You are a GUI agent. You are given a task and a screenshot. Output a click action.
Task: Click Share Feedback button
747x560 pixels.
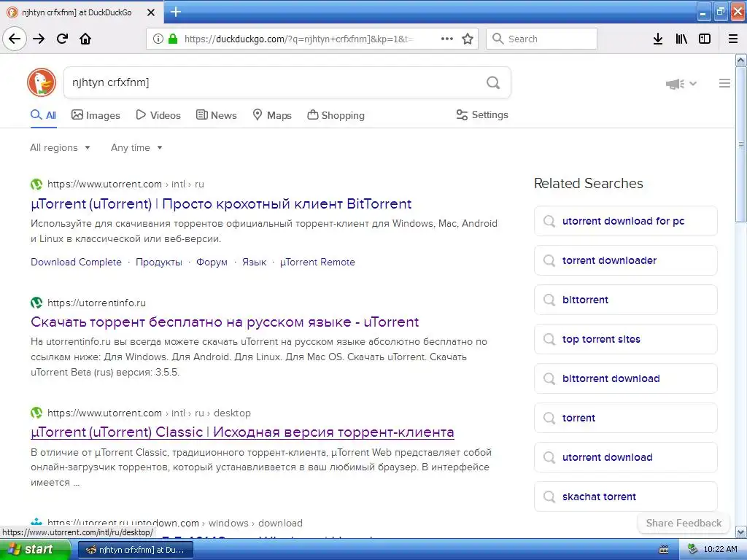pyautogui.click(x=684, y=523)
